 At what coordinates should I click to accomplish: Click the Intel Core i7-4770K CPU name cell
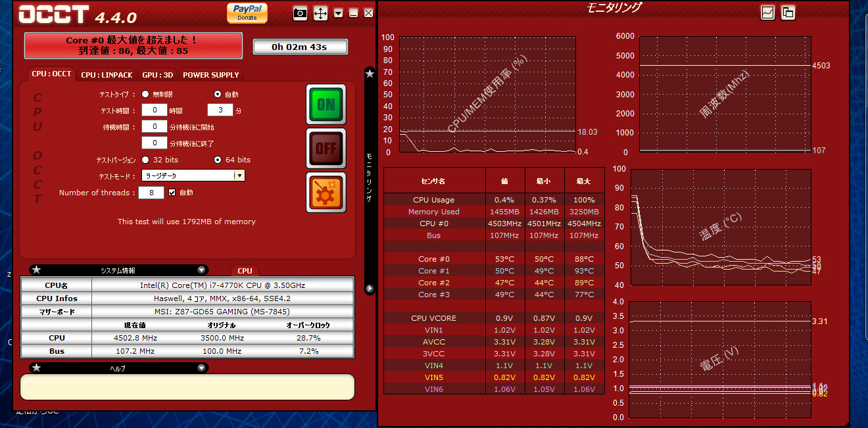222,285
